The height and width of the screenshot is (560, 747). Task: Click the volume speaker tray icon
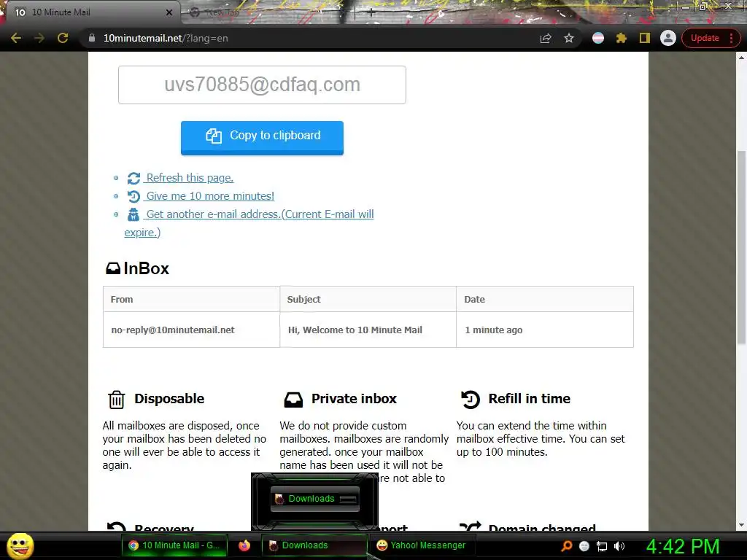[619, 546]
